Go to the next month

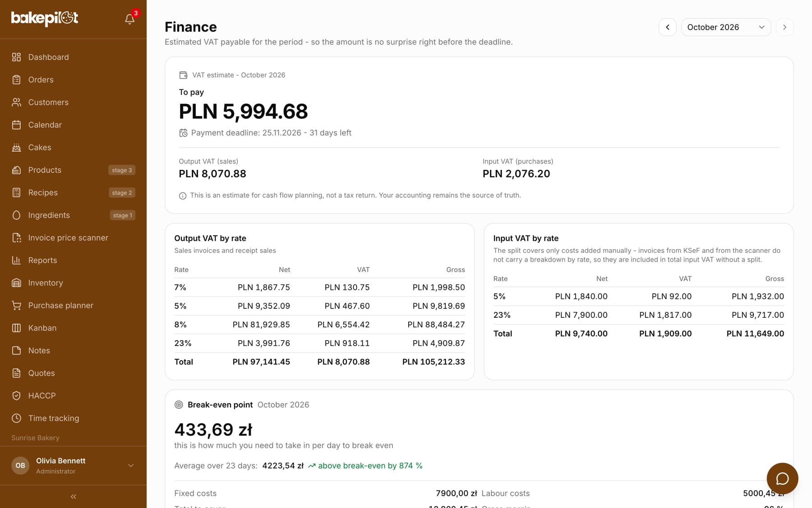click(x=785, y=27)
